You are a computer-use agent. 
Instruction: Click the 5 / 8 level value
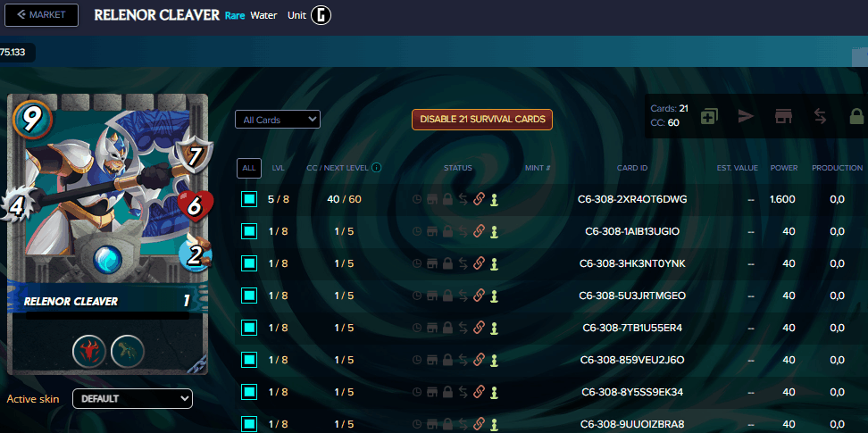tap(278, 199)
